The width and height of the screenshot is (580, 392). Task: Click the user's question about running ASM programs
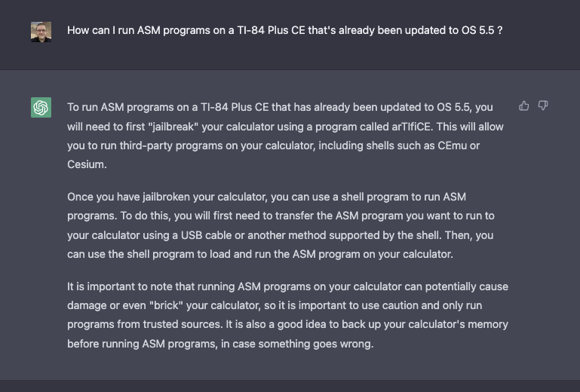[284, 30]
